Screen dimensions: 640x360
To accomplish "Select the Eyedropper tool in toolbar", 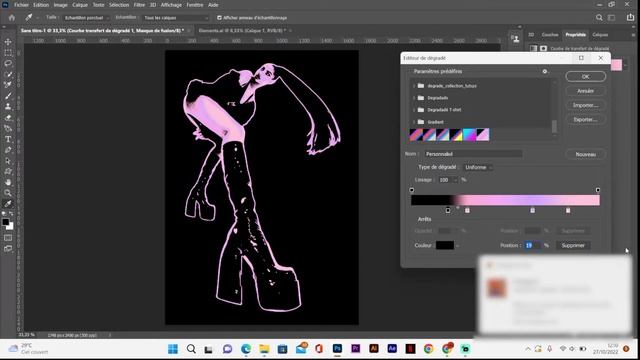I will pyautogui.click(x=8, y=204).
